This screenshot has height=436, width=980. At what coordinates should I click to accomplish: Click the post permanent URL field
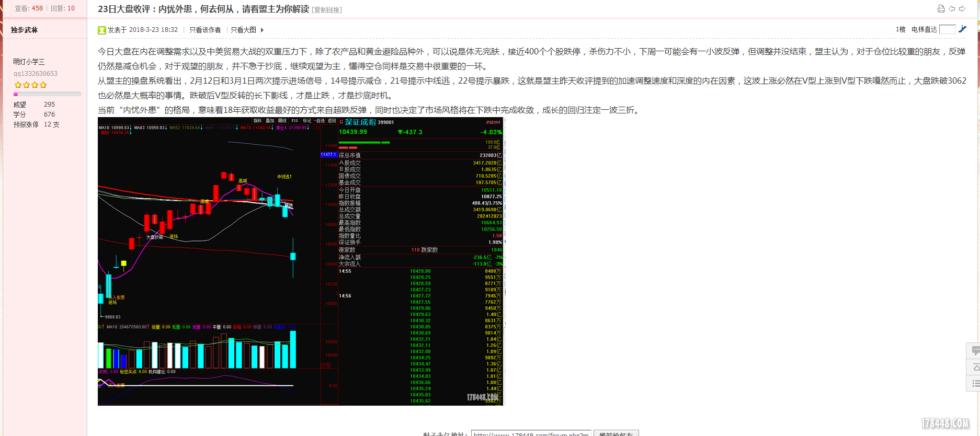tap(531, 433)
